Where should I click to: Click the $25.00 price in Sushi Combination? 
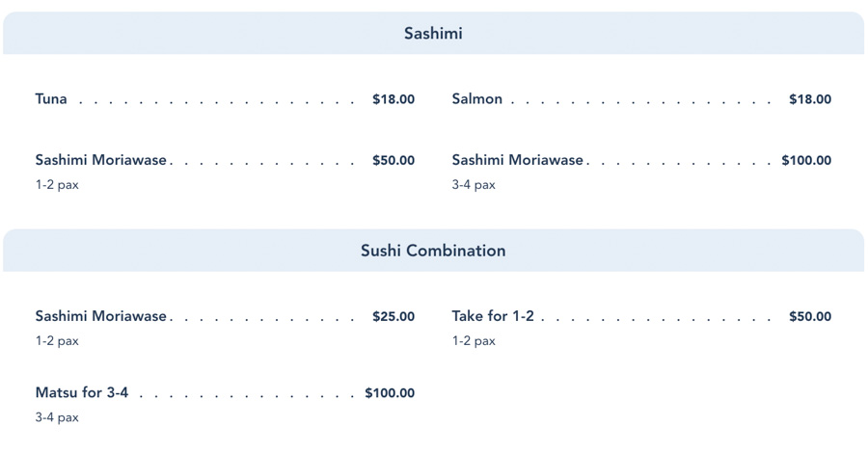point(393,316)
